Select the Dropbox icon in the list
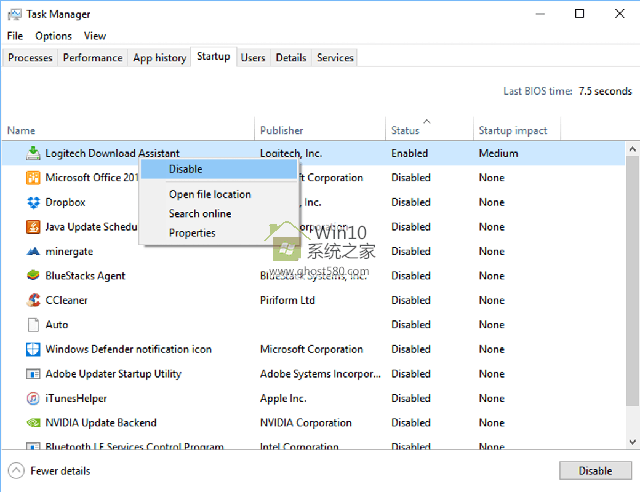The image size is (640, 492). click(x=33, y=202)
